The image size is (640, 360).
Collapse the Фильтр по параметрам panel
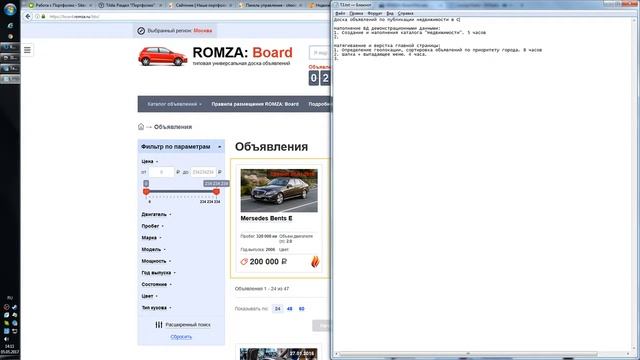[x=181, y=147]
